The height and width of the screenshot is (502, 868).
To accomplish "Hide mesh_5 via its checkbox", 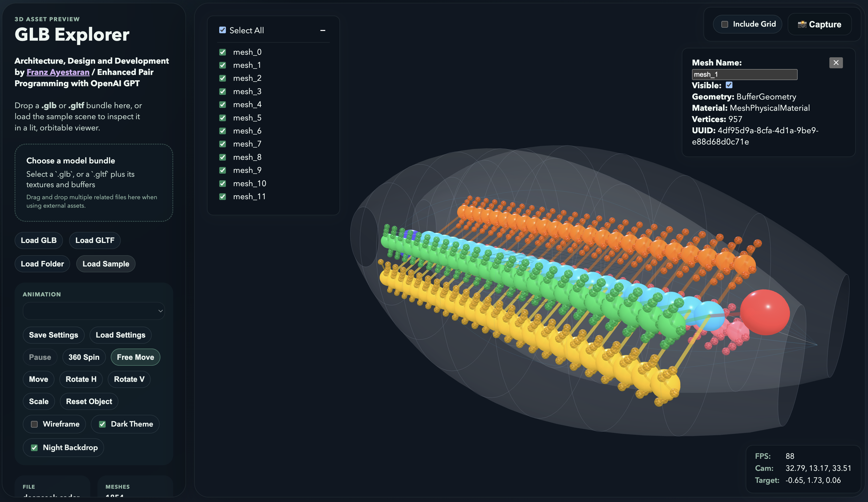I will (223, 118).
